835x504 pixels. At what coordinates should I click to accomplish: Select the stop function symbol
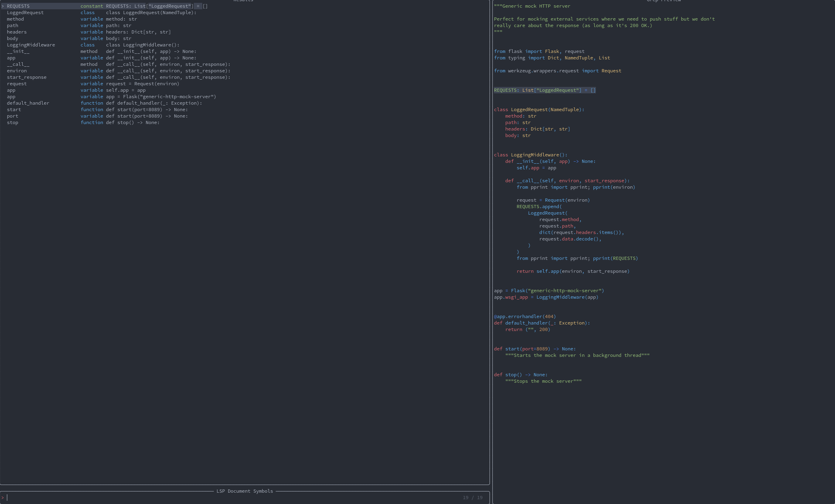(x=12, y=122)
